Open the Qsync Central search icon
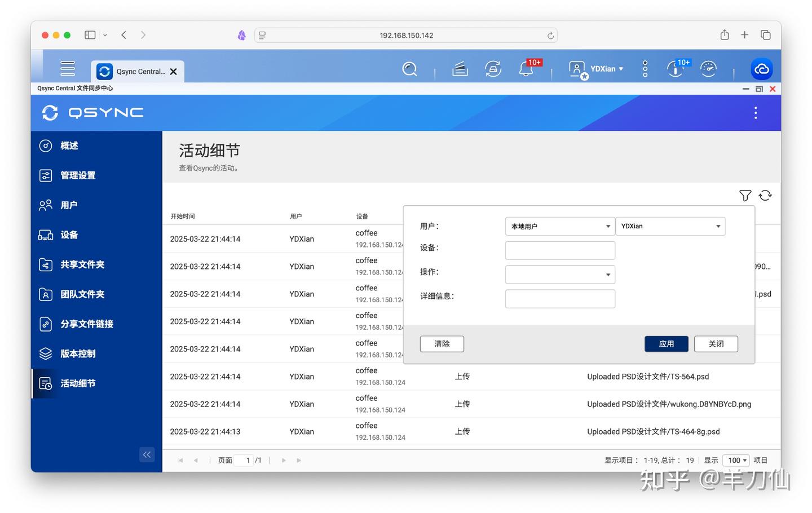812x513 pixels. coord(409,69)
